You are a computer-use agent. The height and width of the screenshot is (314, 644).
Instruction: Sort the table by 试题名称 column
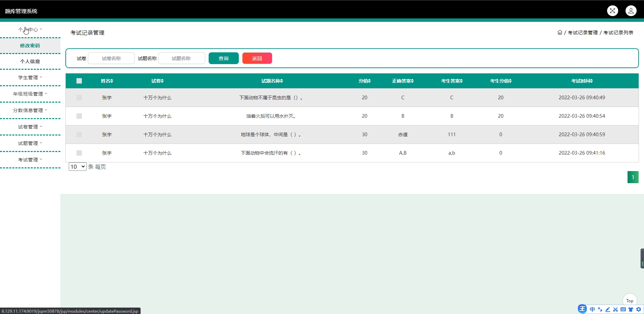coord(272,81)
